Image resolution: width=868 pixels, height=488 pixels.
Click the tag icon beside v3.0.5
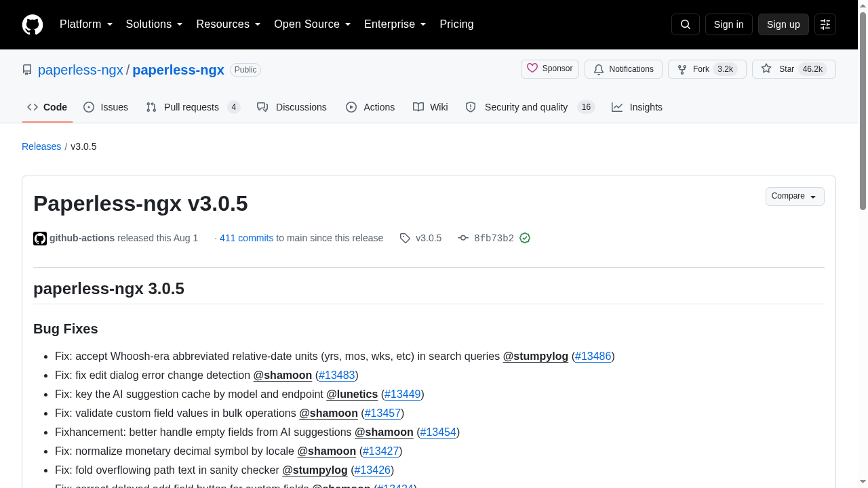pos(405,239)
